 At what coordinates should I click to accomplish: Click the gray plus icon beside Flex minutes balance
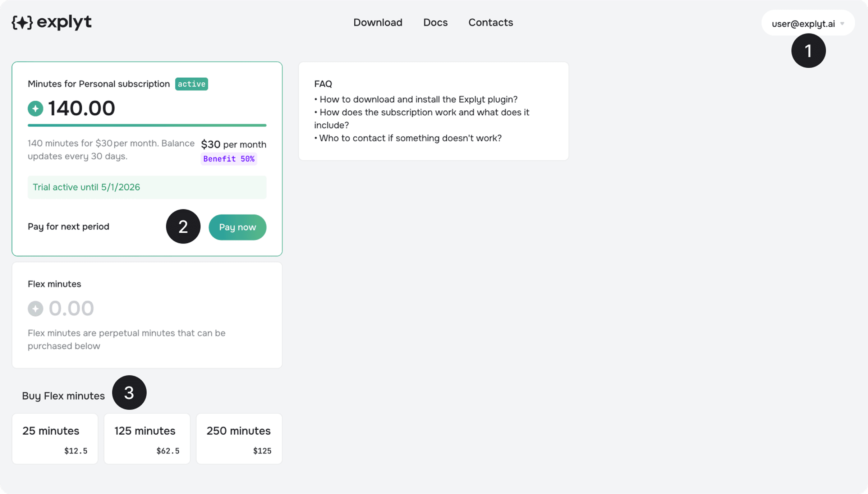35,308
